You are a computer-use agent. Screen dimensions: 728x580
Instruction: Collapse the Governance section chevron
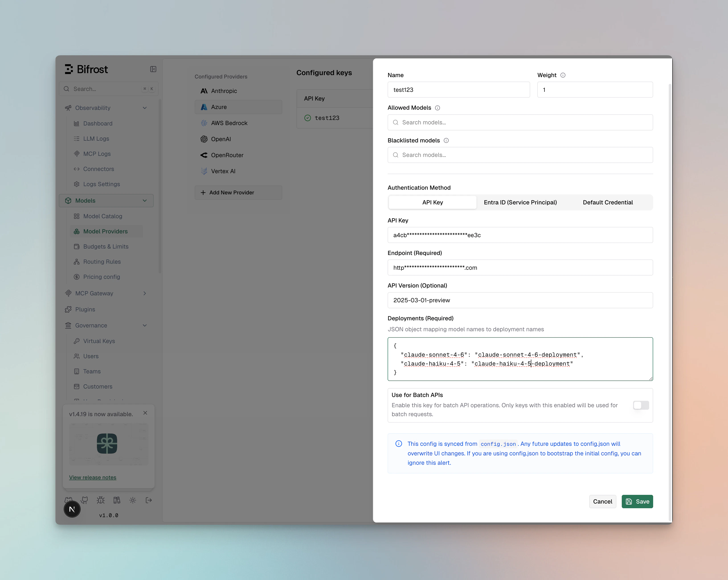145,326
